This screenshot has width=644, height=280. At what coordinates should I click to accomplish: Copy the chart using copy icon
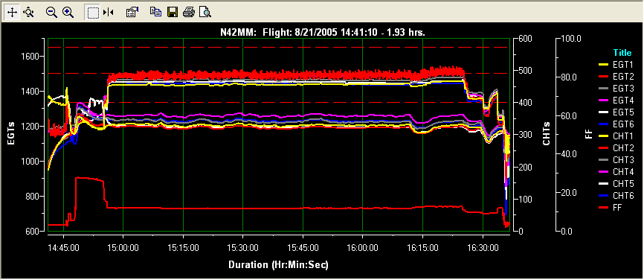tap(155, 13)
